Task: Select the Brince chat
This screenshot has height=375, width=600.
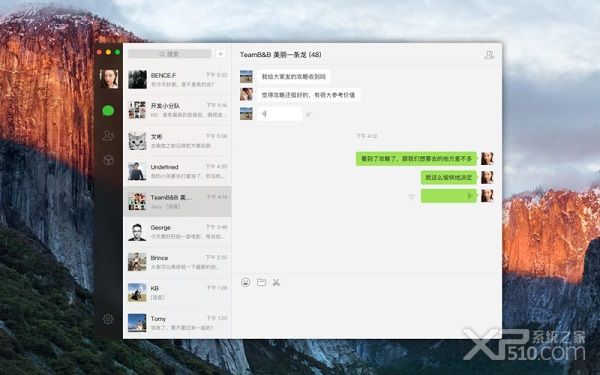Action: point(178,262)
